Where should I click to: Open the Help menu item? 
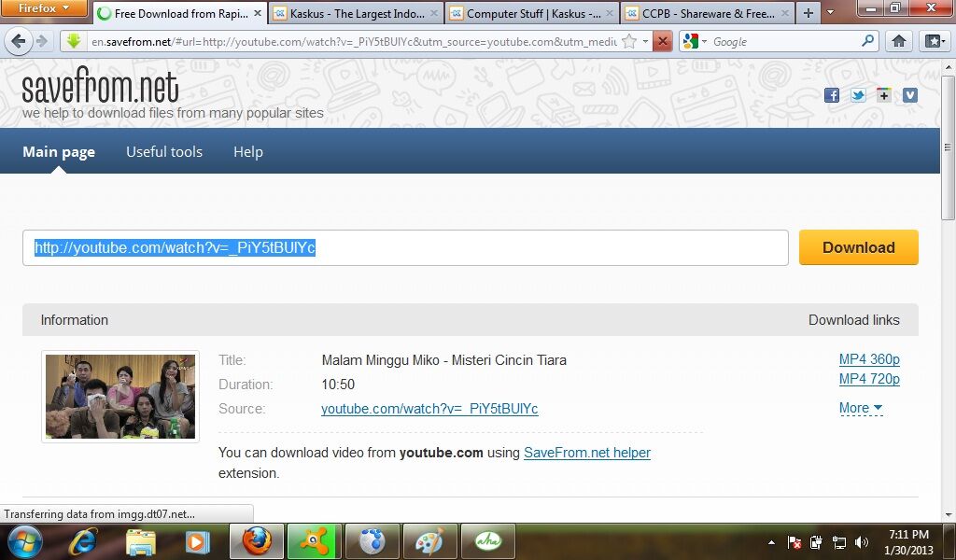point(248,152)
